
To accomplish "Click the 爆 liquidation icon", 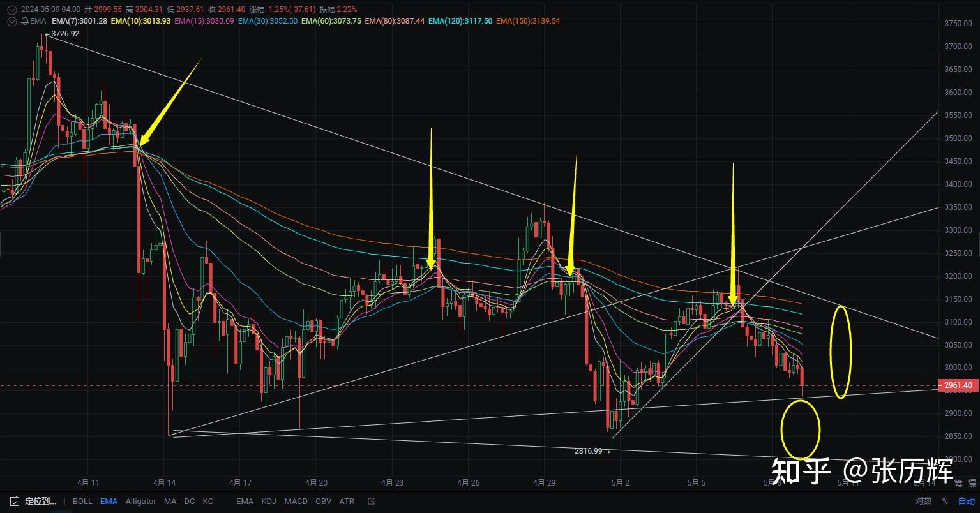I will [972, 483].
